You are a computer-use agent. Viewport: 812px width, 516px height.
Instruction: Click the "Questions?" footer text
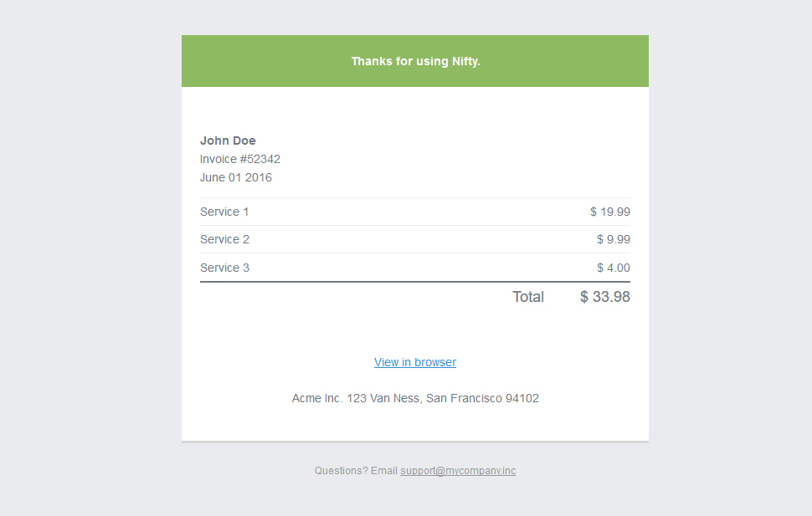click(x=341, y=471)
